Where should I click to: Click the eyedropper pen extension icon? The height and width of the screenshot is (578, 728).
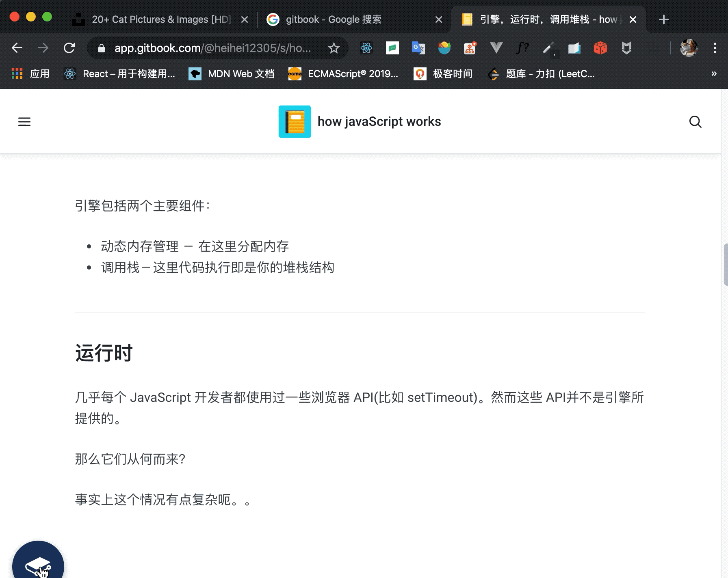[549, 49]
